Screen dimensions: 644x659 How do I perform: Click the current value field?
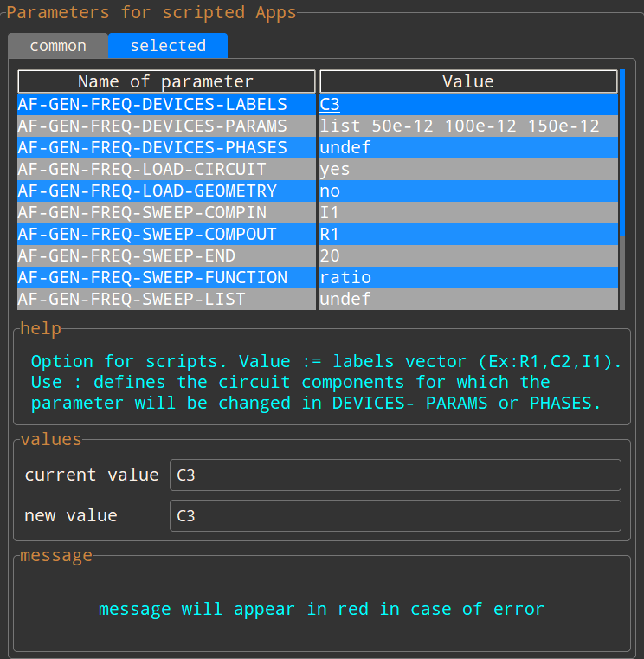(396, 475)
